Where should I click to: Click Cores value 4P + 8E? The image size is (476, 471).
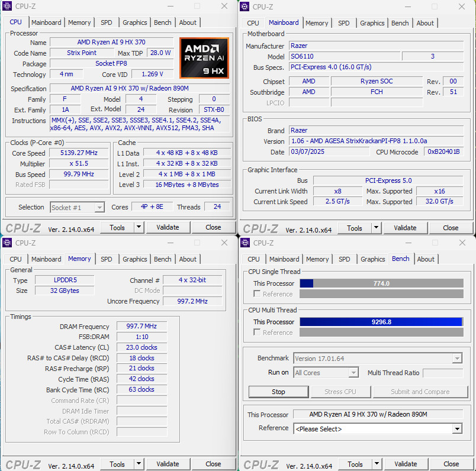[152, 207]
